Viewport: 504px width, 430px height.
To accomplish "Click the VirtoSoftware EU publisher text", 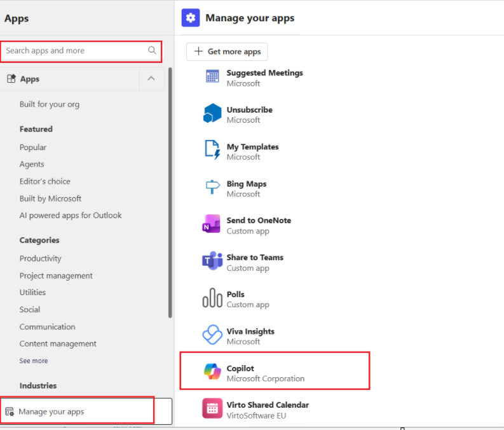I will (256, 416).
